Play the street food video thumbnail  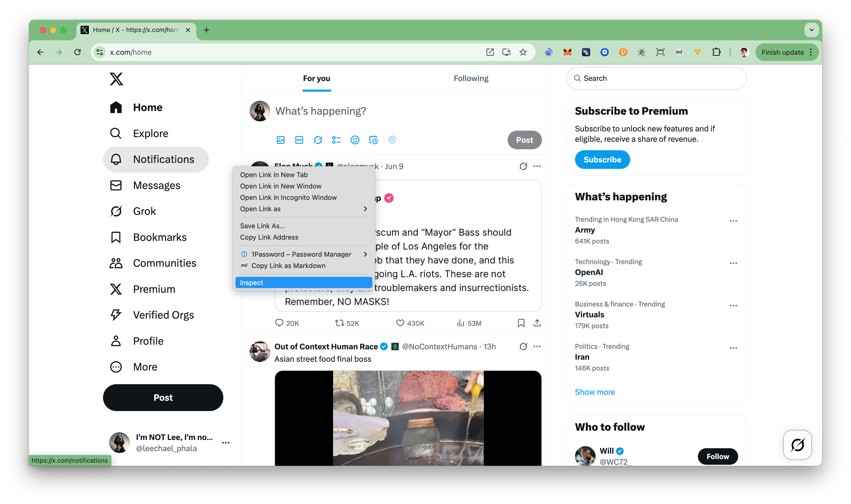pyautogui.click(x=408, y=418)
